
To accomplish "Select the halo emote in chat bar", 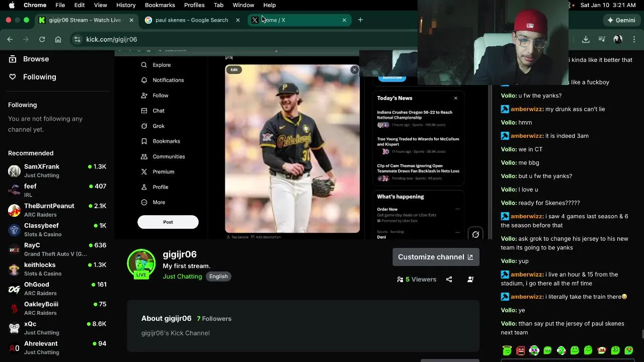I will 507,350.
